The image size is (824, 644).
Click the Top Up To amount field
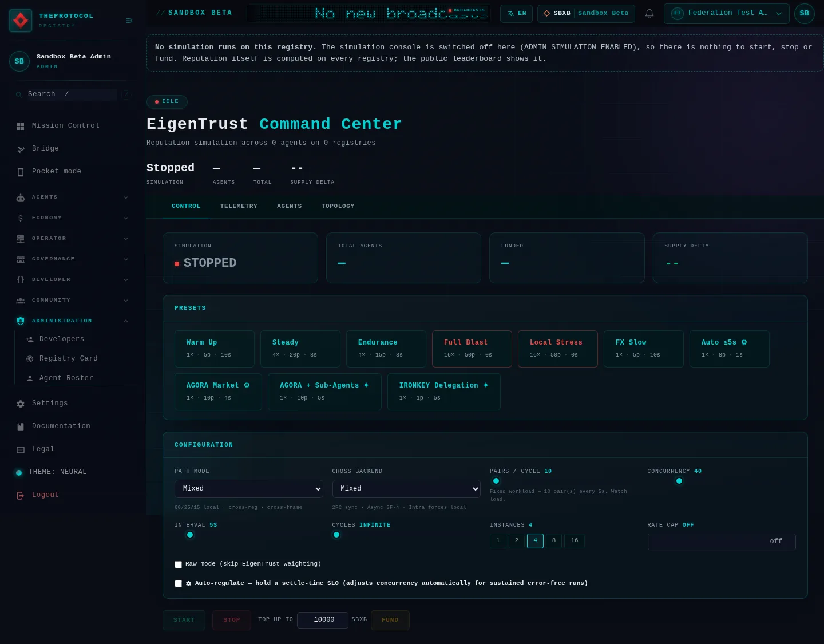323,620
